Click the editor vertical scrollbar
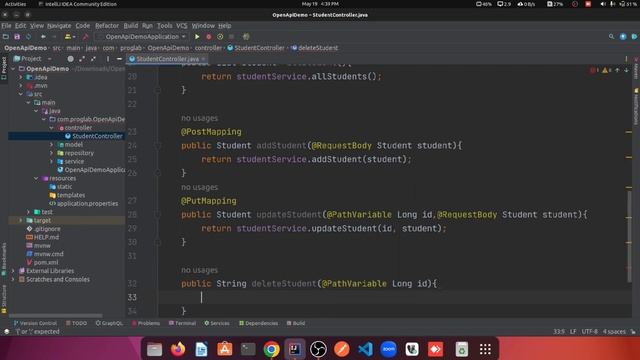 click(629, 237)
